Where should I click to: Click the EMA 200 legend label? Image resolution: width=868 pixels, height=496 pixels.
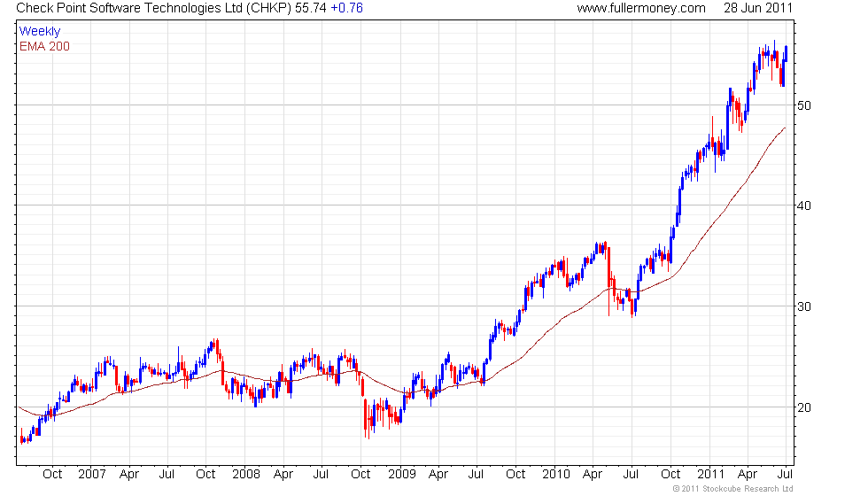[x=44, y=46]
